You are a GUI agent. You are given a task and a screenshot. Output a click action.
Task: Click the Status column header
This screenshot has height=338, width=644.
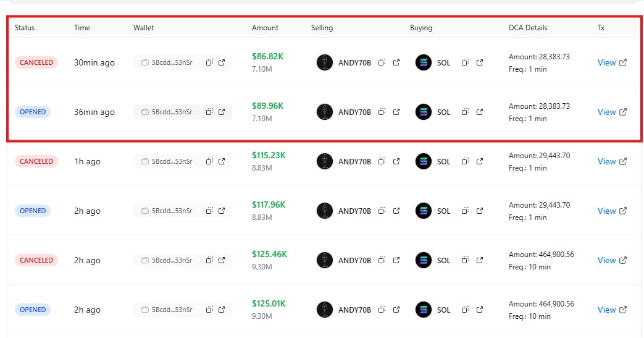[25, 28]
